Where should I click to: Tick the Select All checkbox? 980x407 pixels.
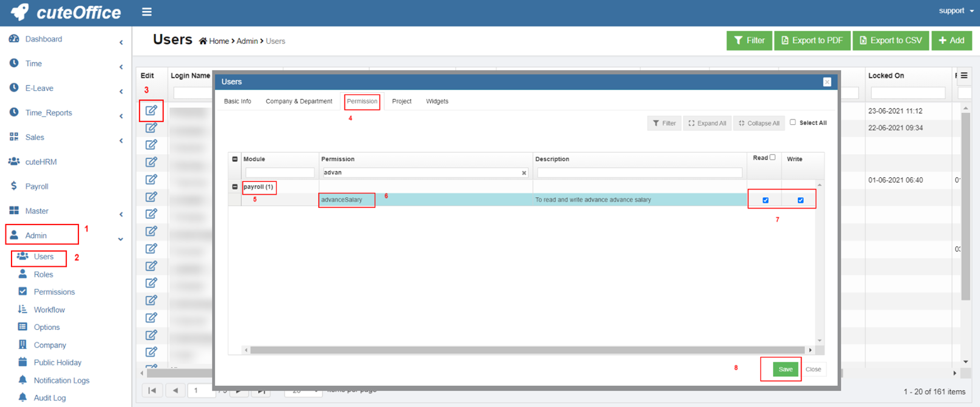[x=792, y=123]
